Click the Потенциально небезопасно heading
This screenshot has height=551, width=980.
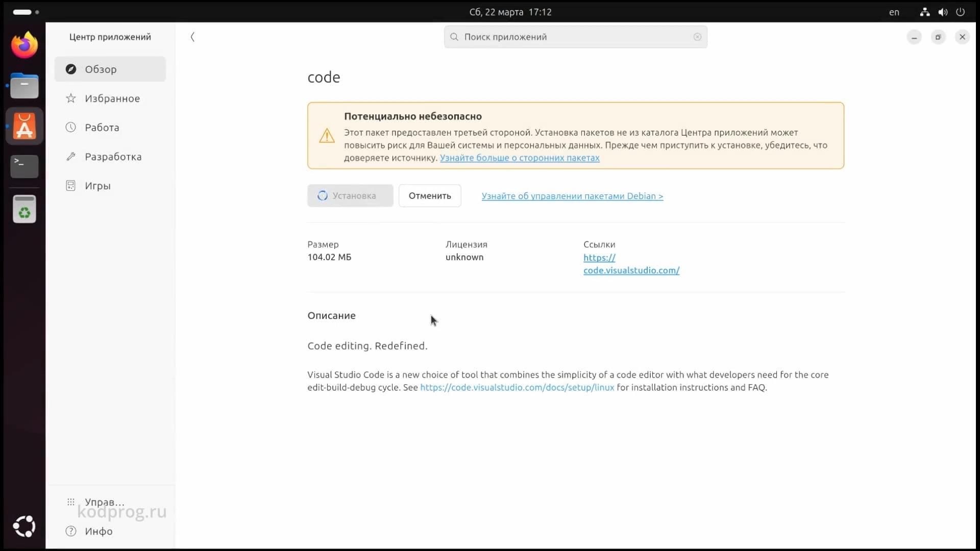click(413, 116)
